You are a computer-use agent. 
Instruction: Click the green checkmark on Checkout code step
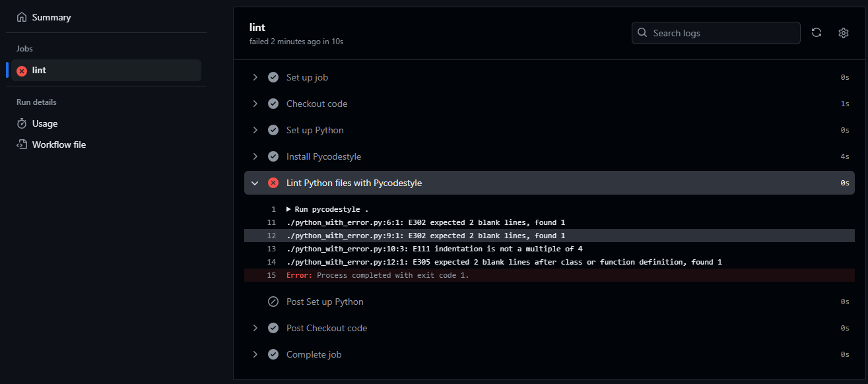click(273, 104)
